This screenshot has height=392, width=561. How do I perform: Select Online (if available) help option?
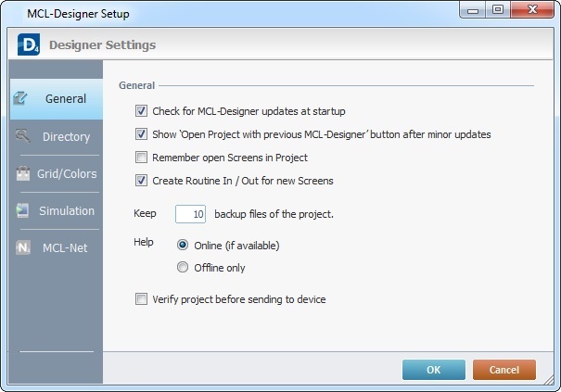(183, 246)
